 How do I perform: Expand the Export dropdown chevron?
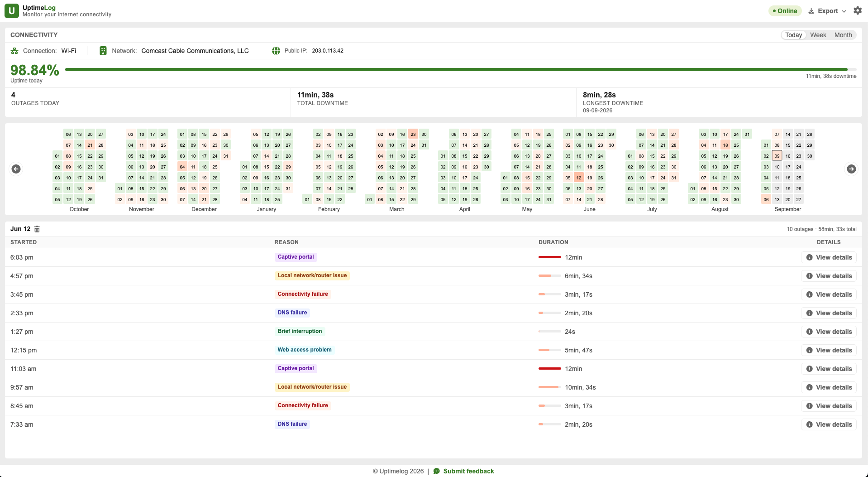click(x=844, y=11)
